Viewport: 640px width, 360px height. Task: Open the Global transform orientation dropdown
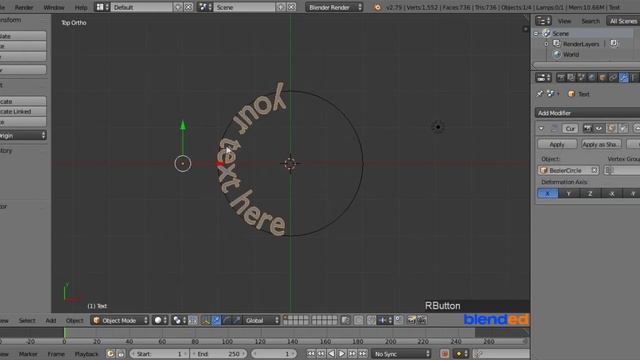pos(261,320)
